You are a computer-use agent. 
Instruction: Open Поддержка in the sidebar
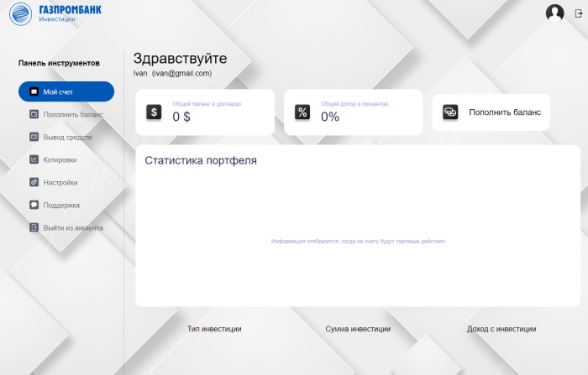[x=55, y=205]
